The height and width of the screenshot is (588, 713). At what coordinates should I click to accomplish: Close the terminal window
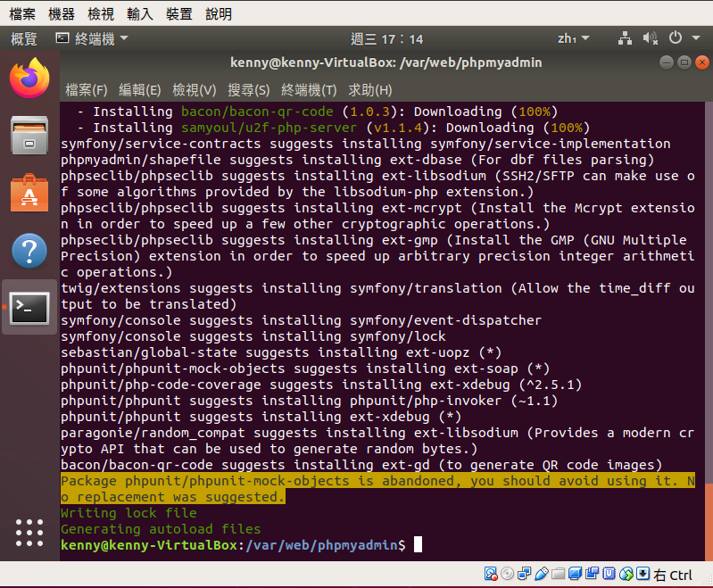[x=701, y=62]
